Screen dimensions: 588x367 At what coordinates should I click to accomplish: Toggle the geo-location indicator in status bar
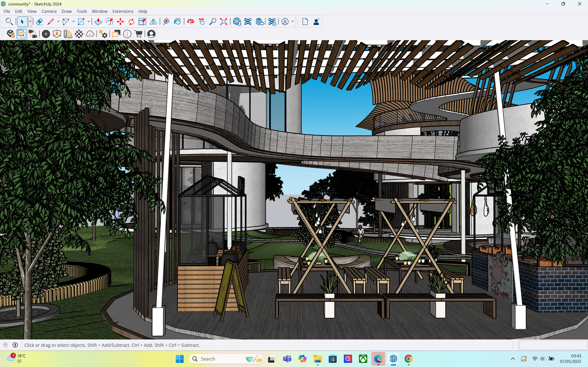point(6,345)
